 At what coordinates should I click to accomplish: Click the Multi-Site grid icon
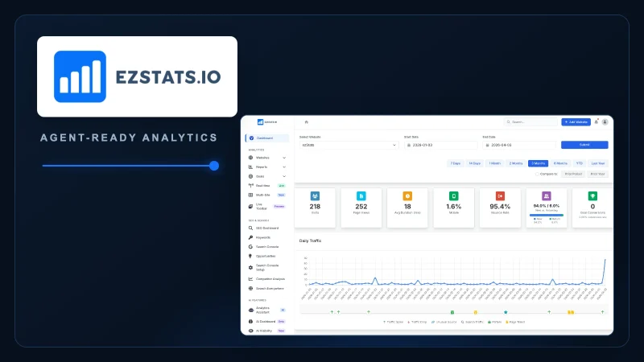[250, 195]
